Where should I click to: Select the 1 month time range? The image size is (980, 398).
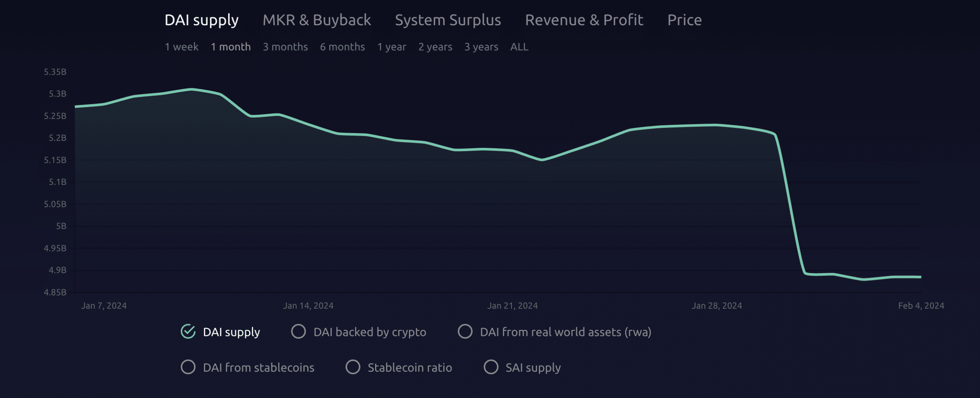click(x=231, y=47)
